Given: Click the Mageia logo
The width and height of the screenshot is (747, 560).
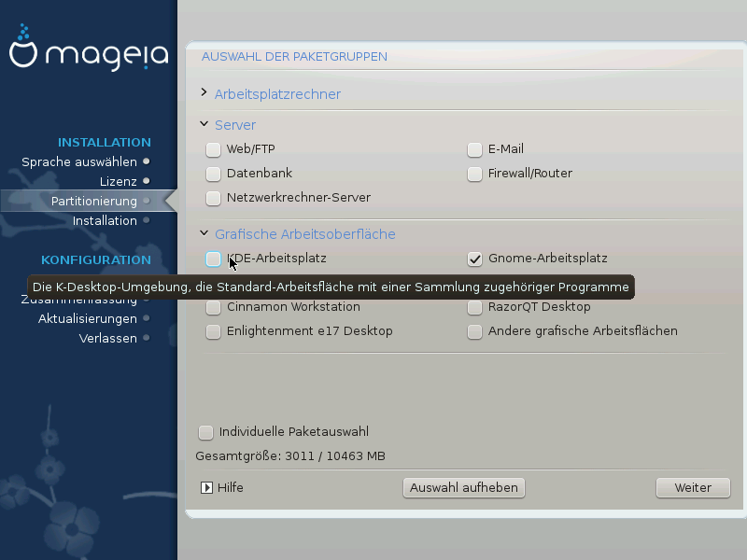Looking at the screenshot, I should click(x=89, y=48).
